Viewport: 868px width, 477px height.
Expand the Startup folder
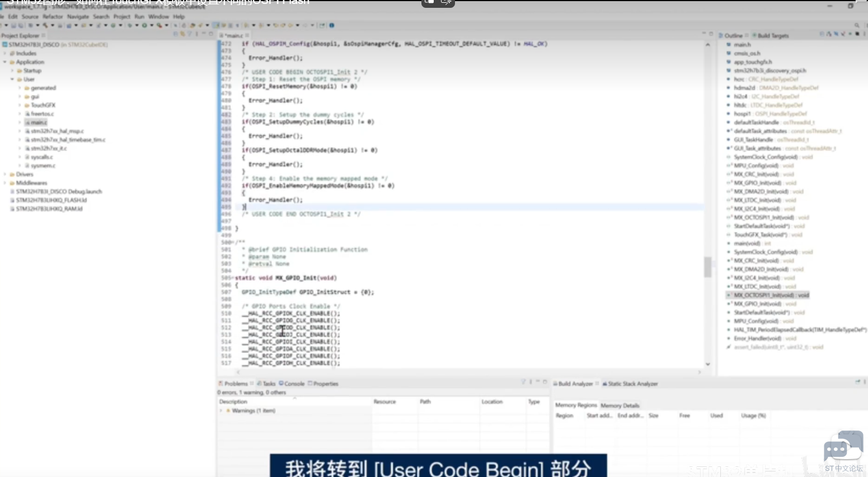point(12,70)
